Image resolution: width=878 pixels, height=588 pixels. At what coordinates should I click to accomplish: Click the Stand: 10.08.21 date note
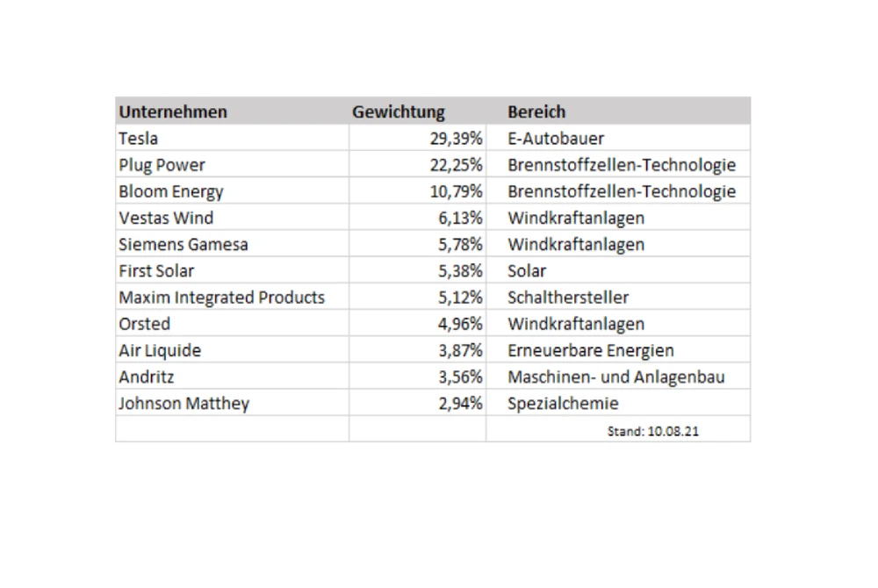click(652, 431)
